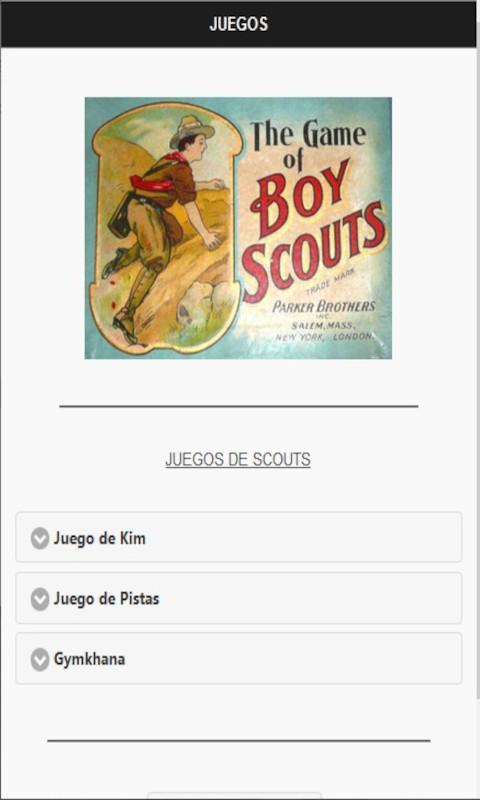Expand the Gymkhana collapsible panel
480x800 pixels.
[239, 659]
